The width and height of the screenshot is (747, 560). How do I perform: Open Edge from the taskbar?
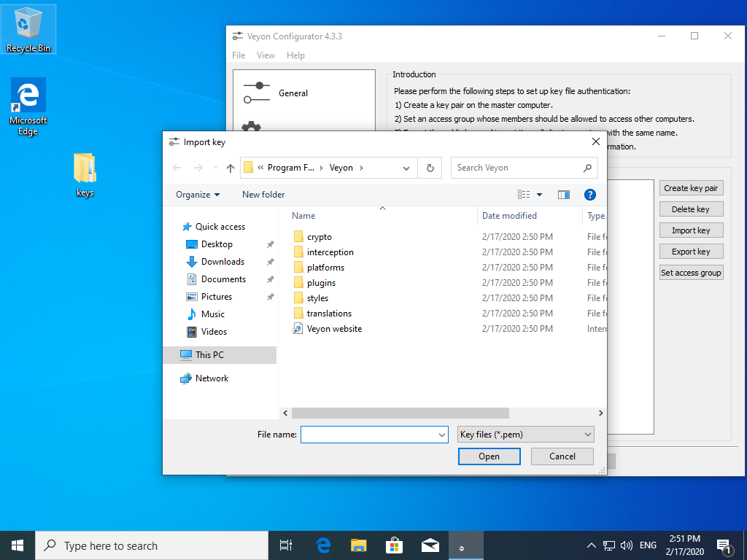(x=323, y=545)
